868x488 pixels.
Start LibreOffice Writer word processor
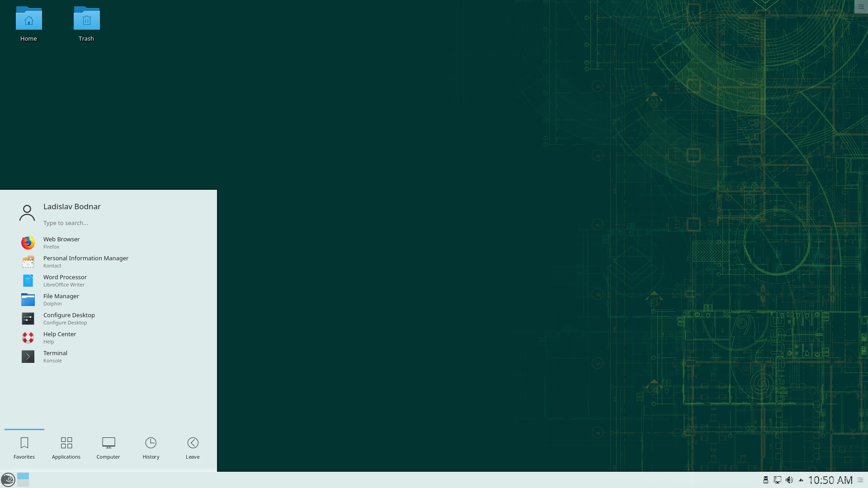pyautogui.click(x=65, y=281)
